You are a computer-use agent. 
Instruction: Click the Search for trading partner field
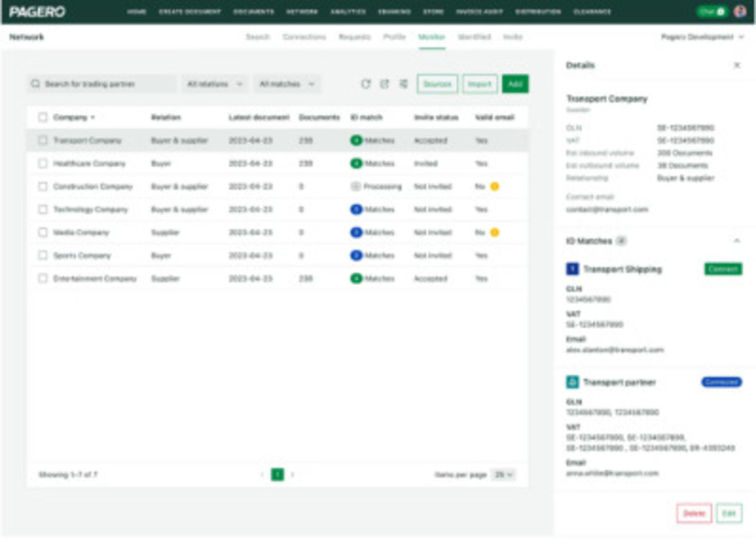pos(102,84)
